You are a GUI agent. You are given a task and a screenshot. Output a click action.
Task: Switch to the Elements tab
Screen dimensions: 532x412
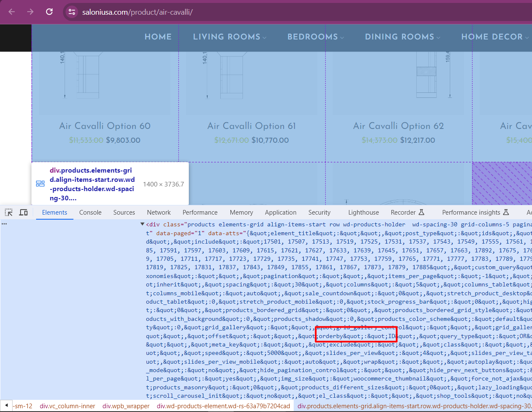coord(55,213)
